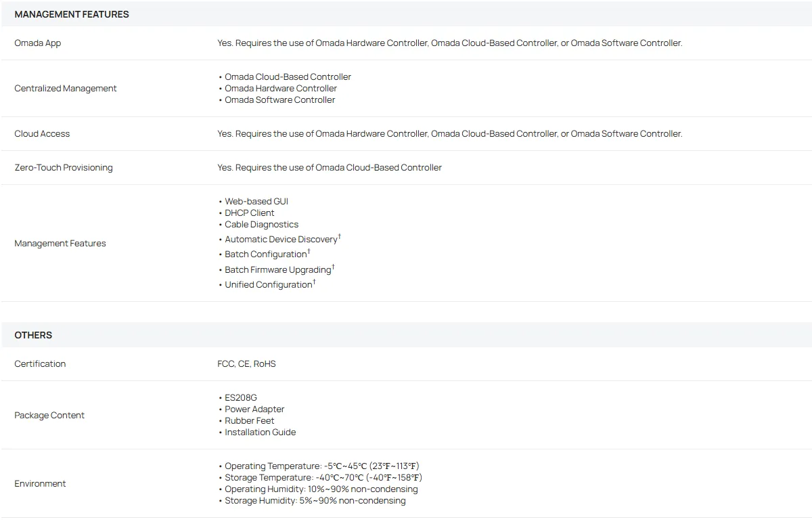Click the Omada Software Controller bullet item
812x532 pixels.
(279, 99)
